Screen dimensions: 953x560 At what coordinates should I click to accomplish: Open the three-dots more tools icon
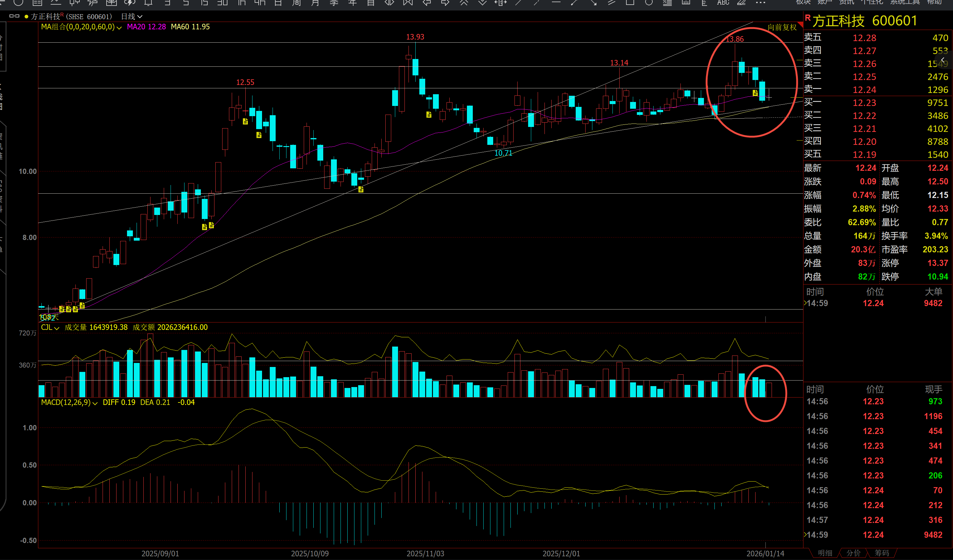pyautogui.click(x=760, y=3)
